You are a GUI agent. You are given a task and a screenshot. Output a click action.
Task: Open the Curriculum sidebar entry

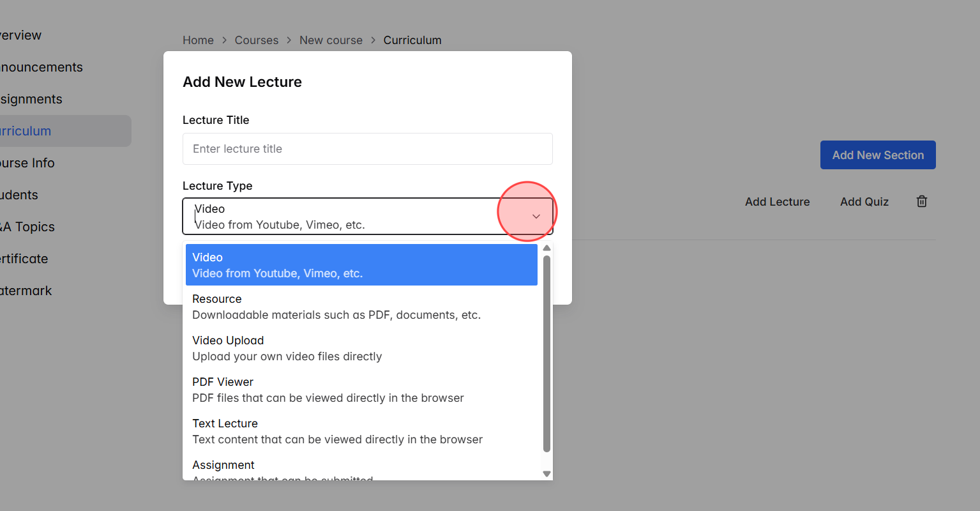click(26, 131)
